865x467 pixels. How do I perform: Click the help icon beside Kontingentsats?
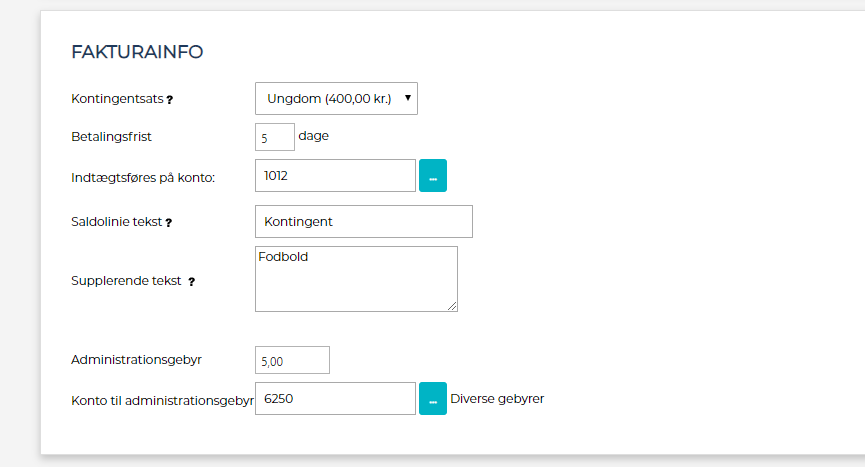pyautogui.click(x=169, y=100)
